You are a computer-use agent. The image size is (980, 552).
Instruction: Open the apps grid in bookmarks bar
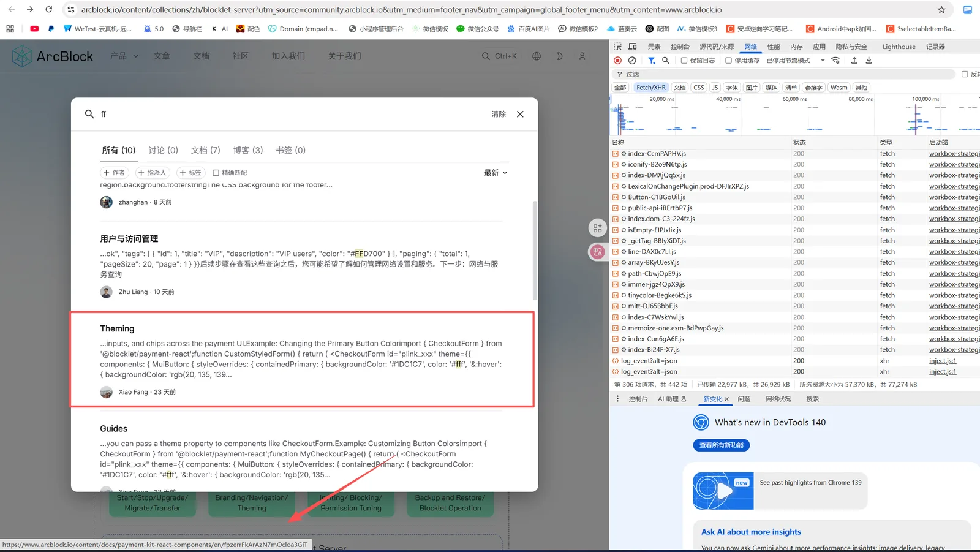tap(10, 29)
